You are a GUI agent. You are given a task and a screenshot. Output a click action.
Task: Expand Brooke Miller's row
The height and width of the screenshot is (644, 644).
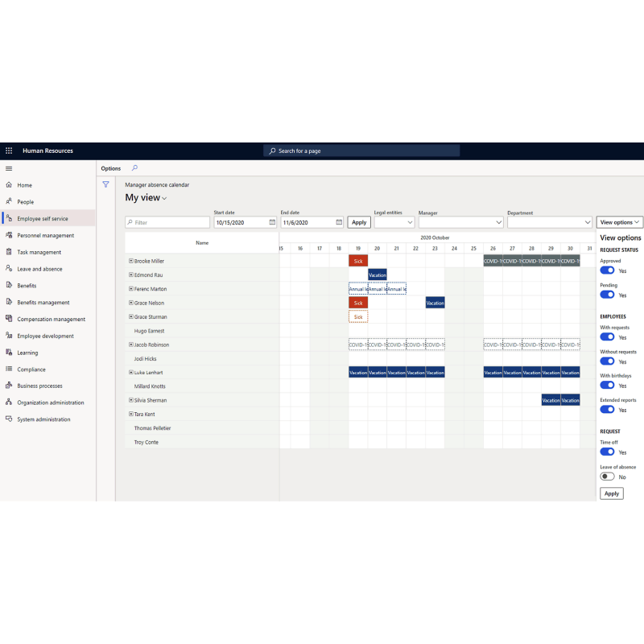(131, 261)
